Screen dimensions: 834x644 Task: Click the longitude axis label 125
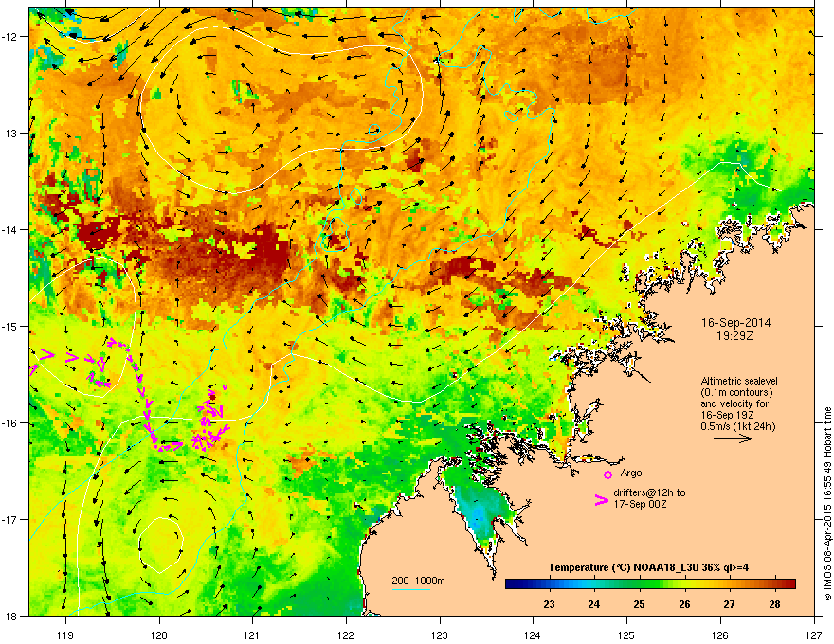626,635
